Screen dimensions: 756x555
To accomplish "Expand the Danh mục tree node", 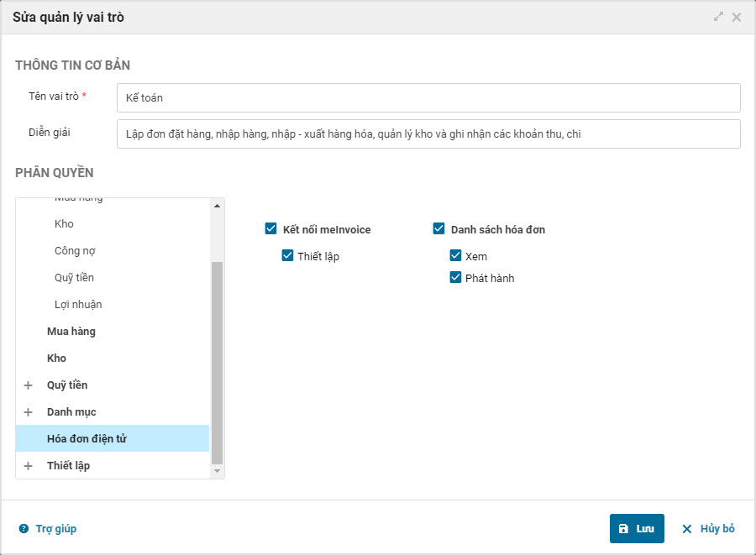I will pyautogui.click(x=29, y=412).
